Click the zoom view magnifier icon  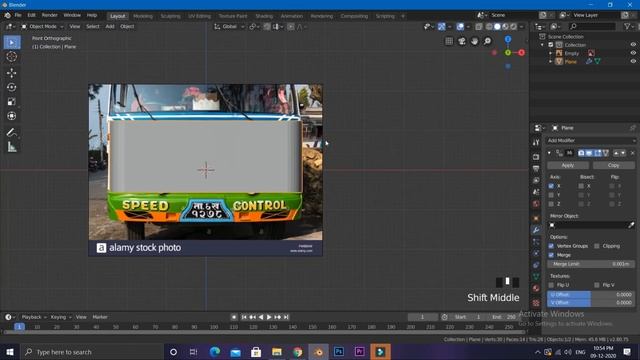pyautogui.click(x=487, y=41)
